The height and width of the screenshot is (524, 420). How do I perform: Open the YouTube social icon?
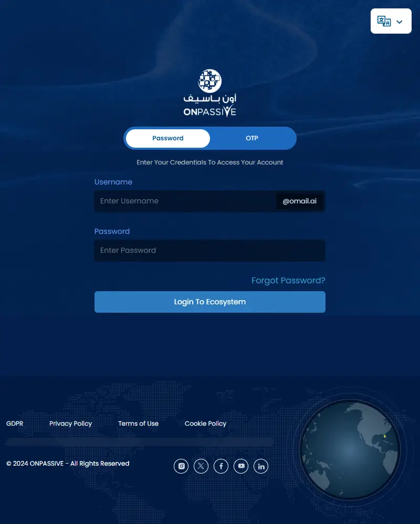coord(241,466)
